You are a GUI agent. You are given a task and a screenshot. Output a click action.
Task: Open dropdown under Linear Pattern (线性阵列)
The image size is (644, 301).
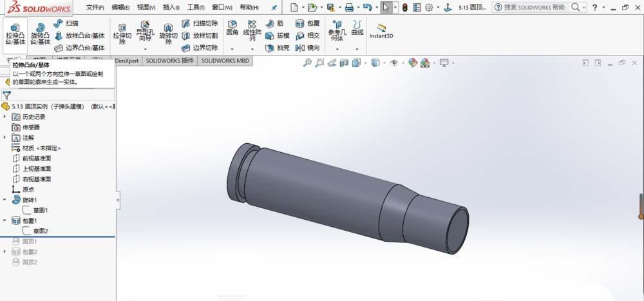(x=252, y=50)
